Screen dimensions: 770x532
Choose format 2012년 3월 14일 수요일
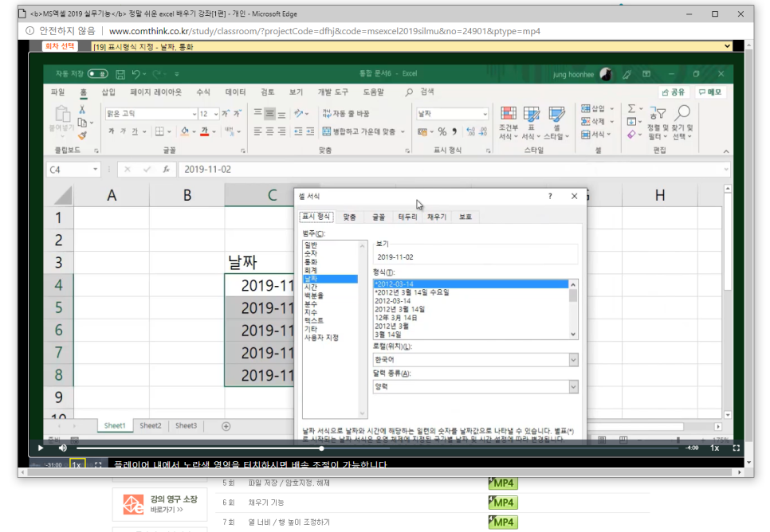(x=411, y=292)
